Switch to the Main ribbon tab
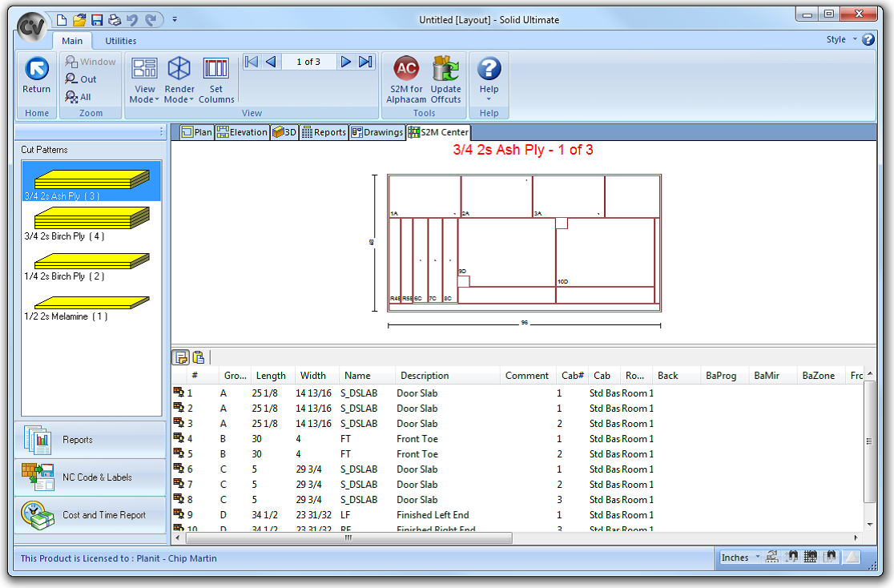The image size is (894, 588). coord(72,41)
